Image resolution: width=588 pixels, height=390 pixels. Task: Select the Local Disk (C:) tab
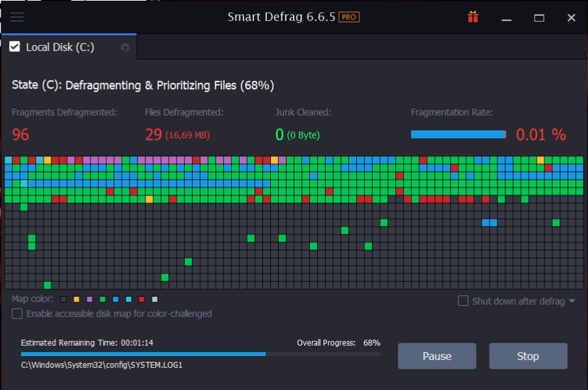click(70, 47)
